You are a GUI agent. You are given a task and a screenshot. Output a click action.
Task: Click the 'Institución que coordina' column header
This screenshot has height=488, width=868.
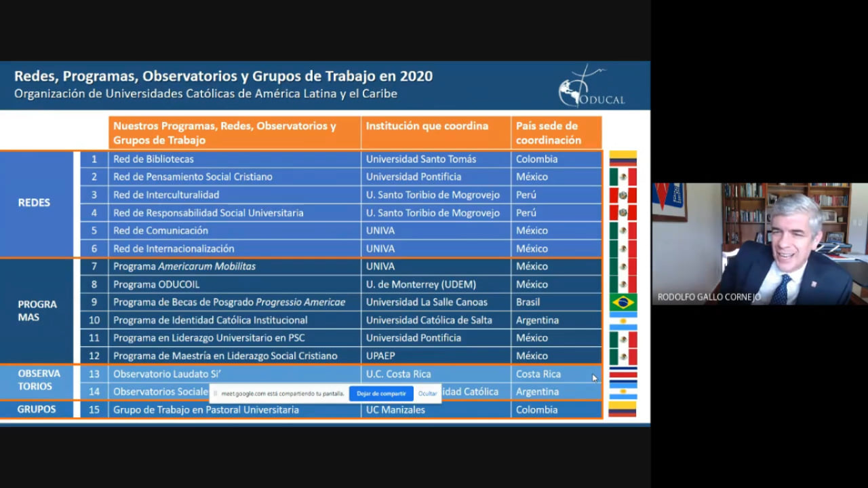(x=427, y=126)
